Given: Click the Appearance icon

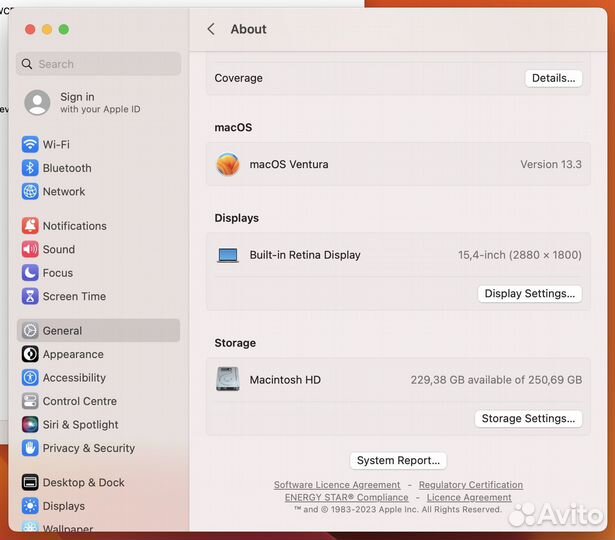Looking at the screenshot, I should [30, 354].
